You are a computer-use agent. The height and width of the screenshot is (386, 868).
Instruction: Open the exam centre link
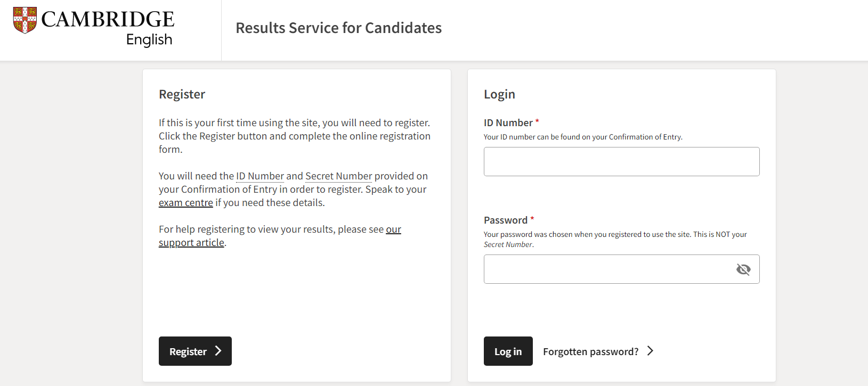point(185,203)
